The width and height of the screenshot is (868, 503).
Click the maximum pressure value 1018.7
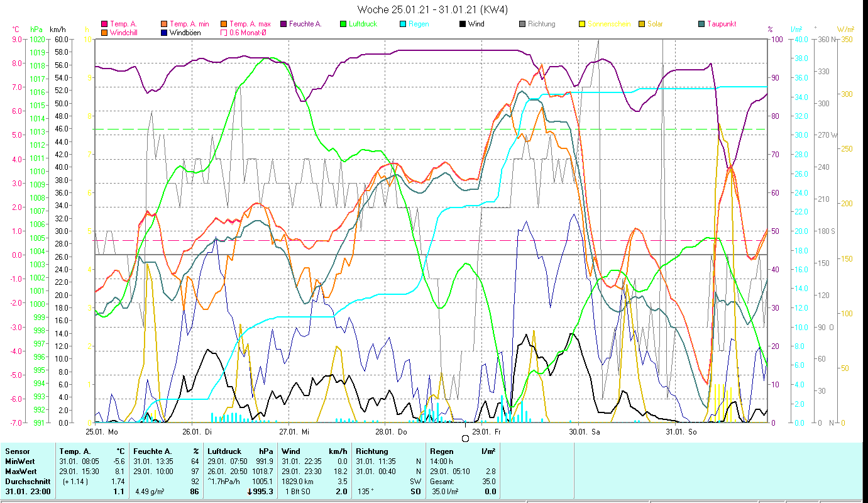coord(262,472)
